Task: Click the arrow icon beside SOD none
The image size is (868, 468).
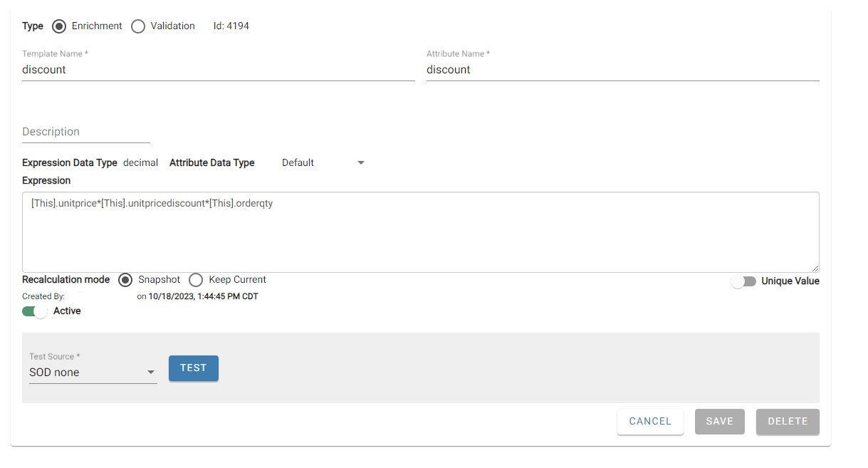Action: (150, 373)
